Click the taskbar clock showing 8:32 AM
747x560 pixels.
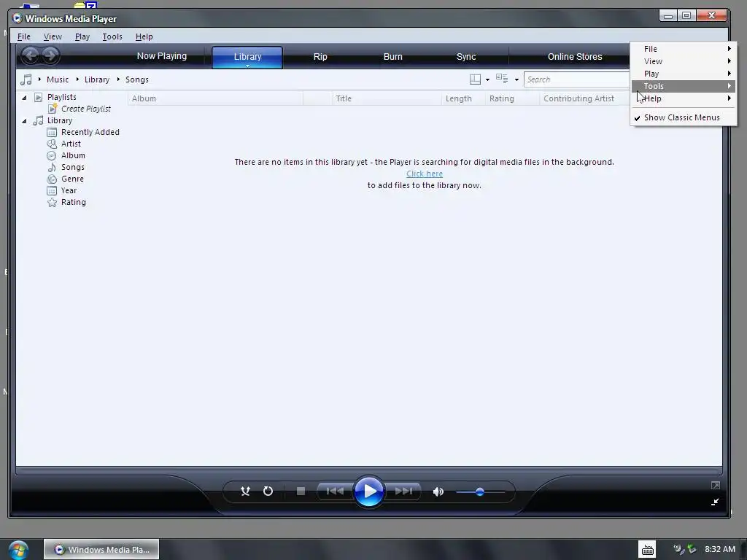click(720, 549)
